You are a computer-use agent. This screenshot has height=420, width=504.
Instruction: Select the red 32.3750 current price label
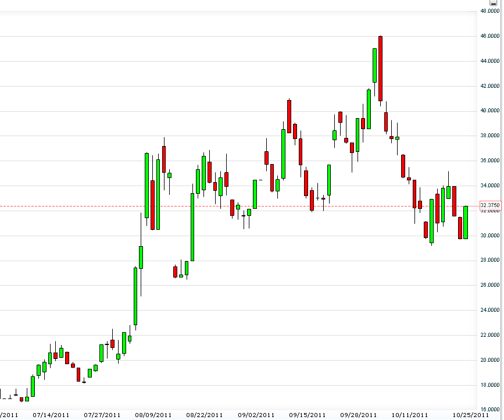point(490,205)
